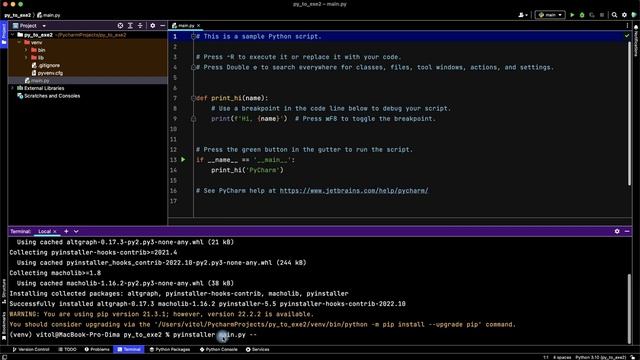Collapse the venv folder
Viewport: 640px width, 360px height.
19,42
